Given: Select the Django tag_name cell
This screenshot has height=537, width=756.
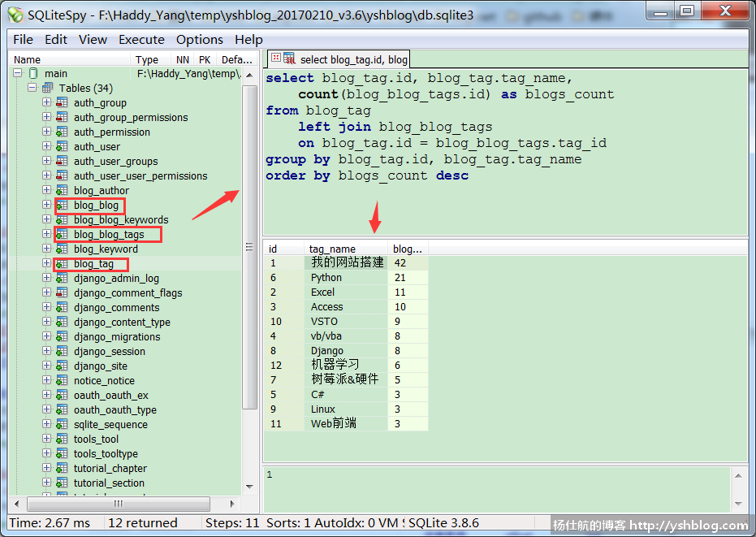Looking at the screenshot, I should (346, 350).
